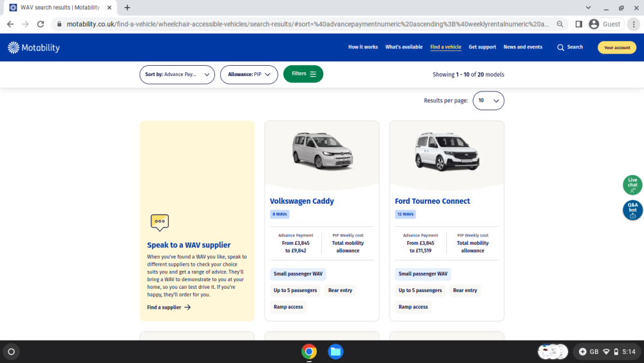
Task: Click Tourneo's Rear entry tag
Action: click(465, 290)
